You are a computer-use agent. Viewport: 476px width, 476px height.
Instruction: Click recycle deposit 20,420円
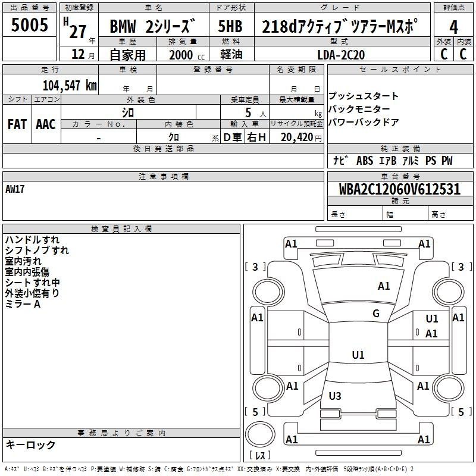[301, 137]
